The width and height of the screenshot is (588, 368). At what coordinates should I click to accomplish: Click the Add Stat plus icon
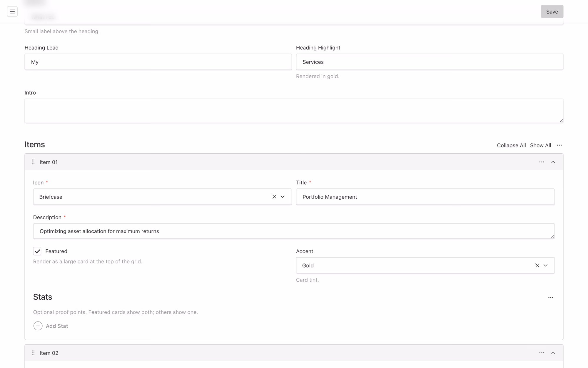[38, 326]
